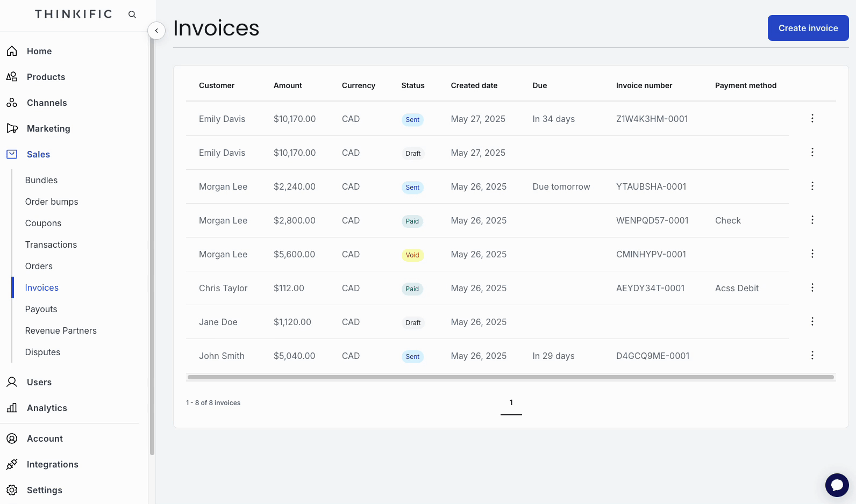Open Revenue Partners under Sales

(x=61, y=330)
